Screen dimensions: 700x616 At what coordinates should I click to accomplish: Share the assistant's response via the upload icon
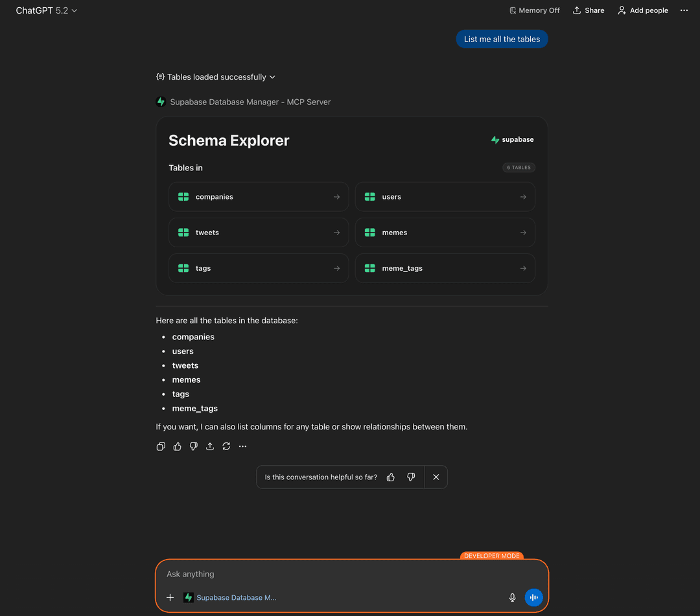(x=209, y=446)
